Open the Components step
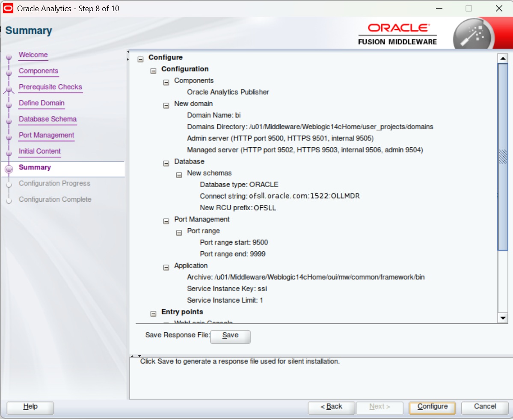 click(38, 71)
